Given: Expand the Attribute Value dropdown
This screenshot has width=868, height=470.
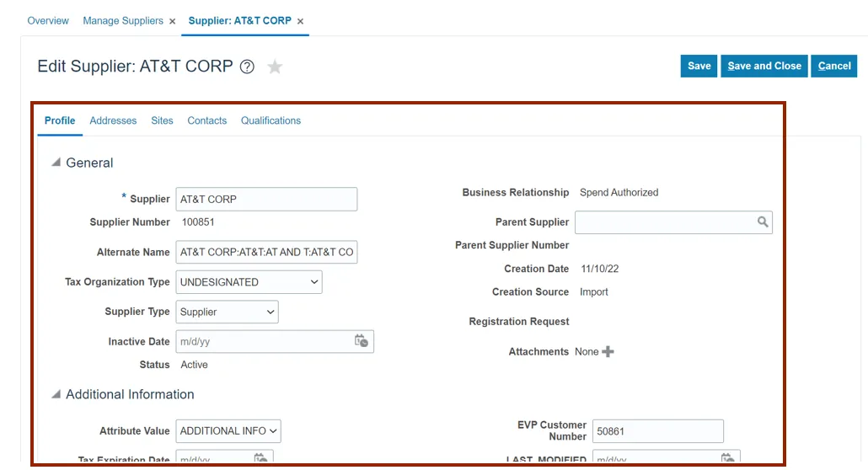Looking at the screenshot, I should (x=228, y=431).
